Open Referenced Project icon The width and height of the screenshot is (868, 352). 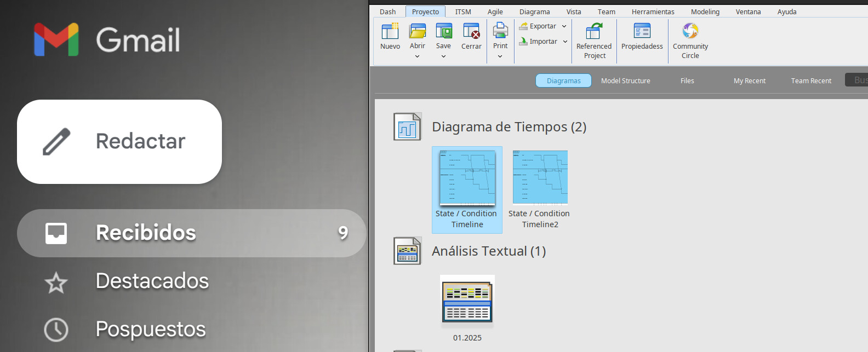[x=594, y=31]
